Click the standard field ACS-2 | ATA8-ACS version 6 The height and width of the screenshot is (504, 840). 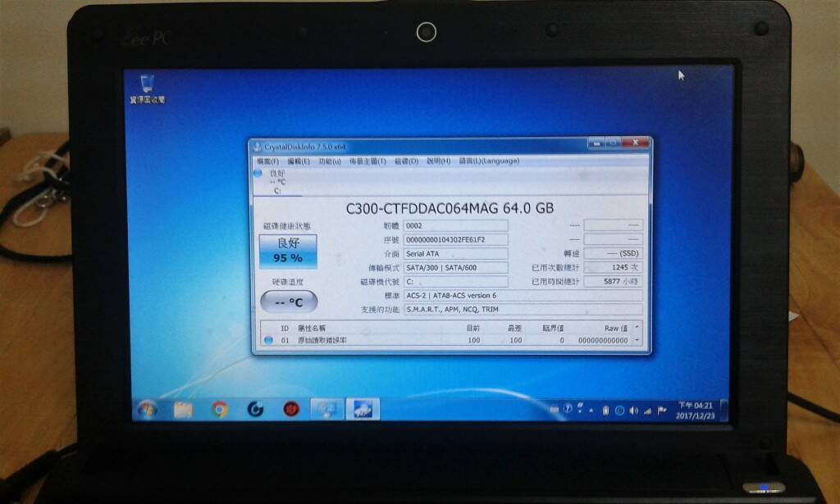pyautogui.click(x=523, y=295)
